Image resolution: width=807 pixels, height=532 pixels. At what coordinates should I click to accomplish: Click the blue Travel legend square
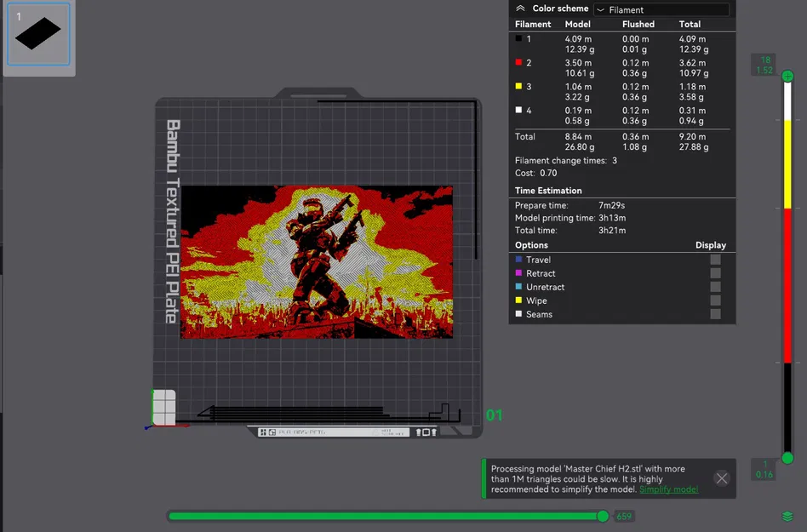519,260
